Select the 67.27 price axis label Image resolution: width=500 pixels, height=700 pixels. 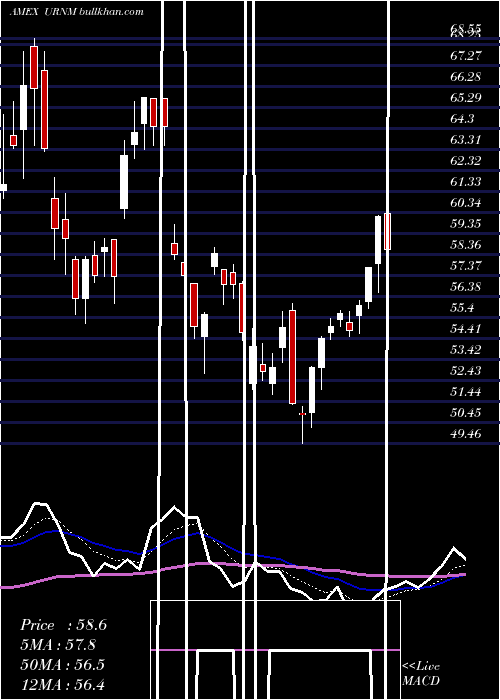(x=466, y=55)
